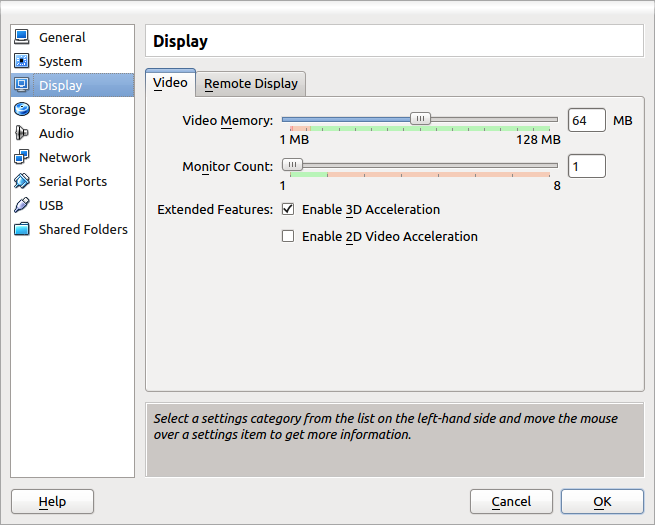
Task: Select Network settings label
Action: pyautogui.click(x=65, y=157)
